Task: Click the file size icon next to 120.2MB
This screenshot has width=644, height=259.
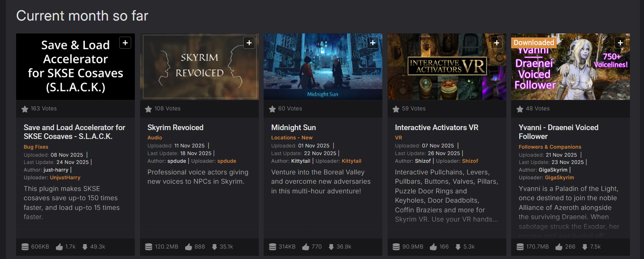Action: click(x=149, y=247)
